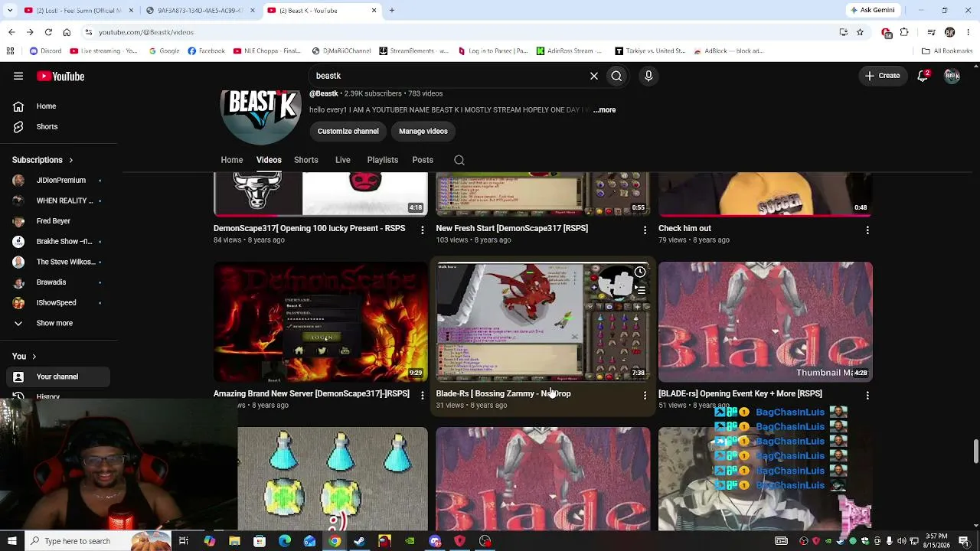Reload the current page

(x=48, y=32)
